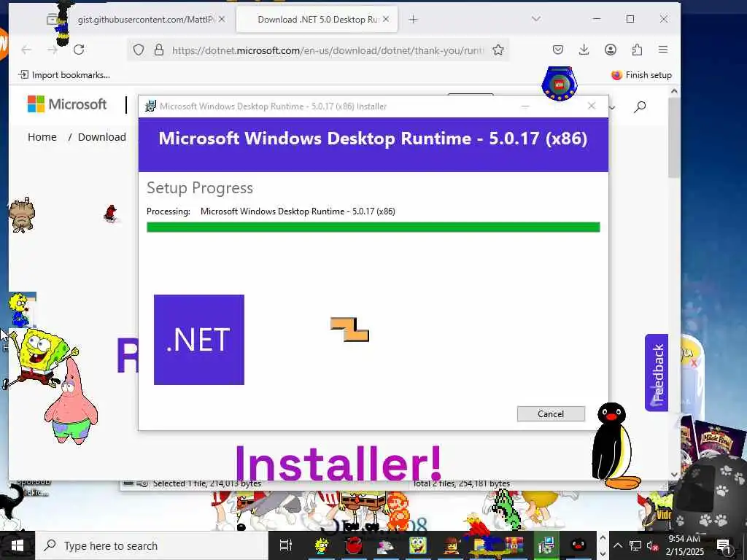Screen dimensions: 747x560
Task: Minimize the Desktop Runtime installer window
Action: (x=525, y=106)
